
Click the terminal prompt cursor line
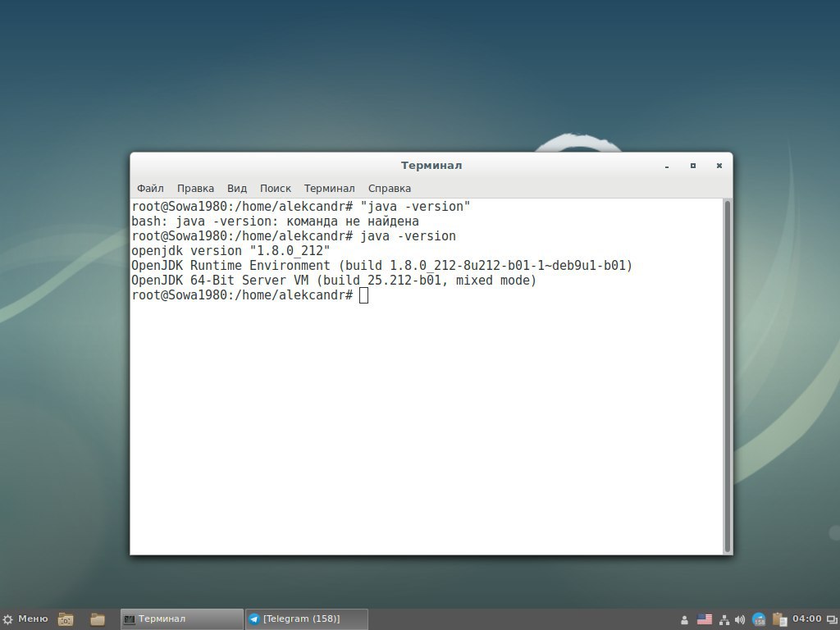coord(249,295)
